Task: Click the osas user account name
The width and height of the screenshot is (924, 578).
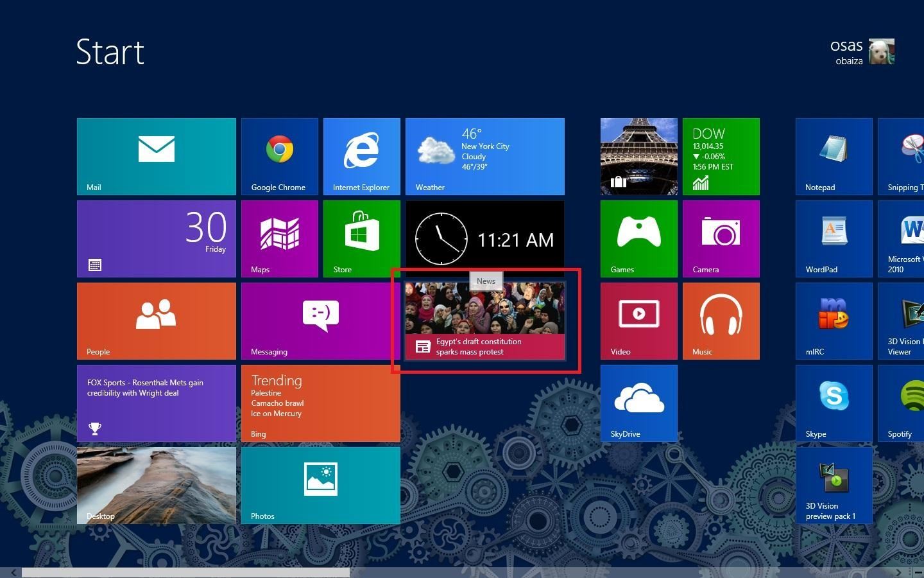Action: pos(846,46)
